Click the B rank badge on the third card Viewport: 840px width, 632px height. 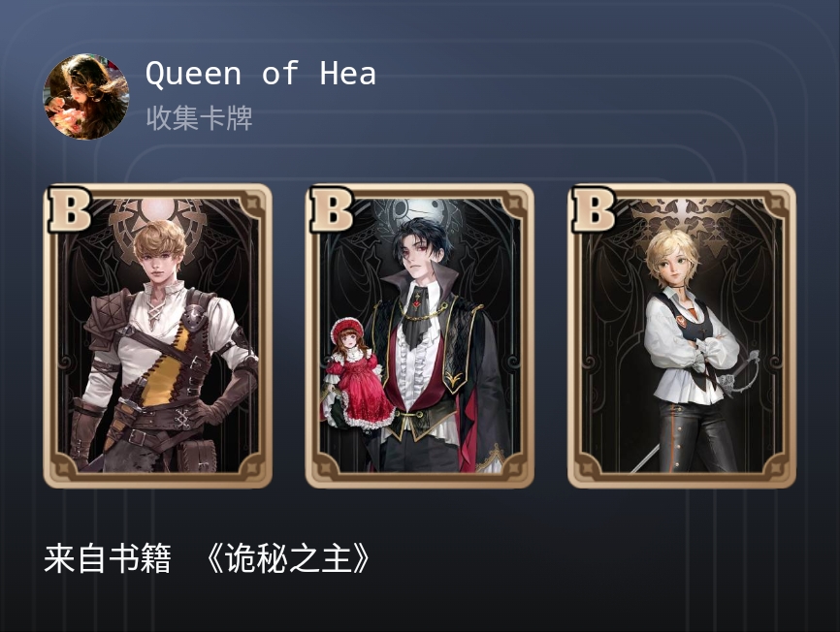point(594,209)
